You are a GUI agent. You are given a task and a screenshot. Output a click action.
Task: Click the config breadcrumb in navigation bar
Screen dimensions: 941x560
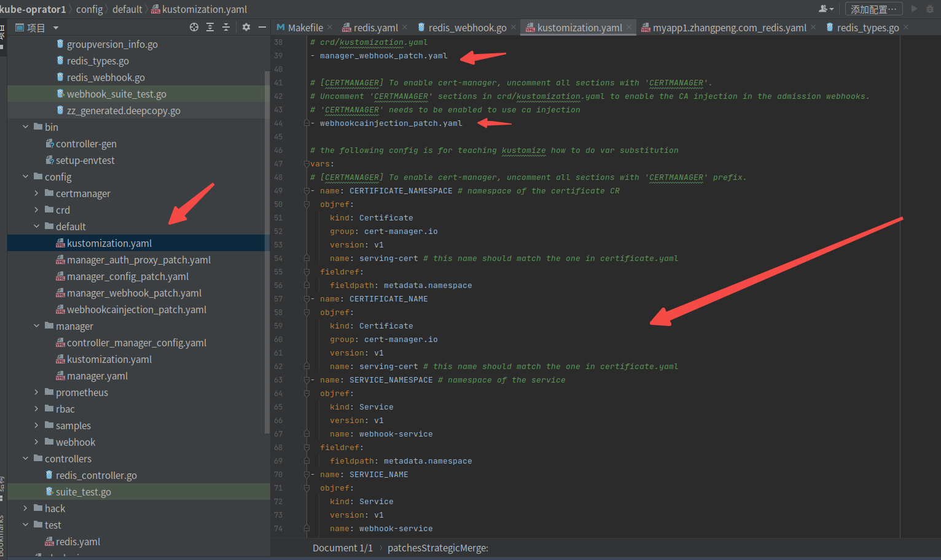click(x=89, y=9)
